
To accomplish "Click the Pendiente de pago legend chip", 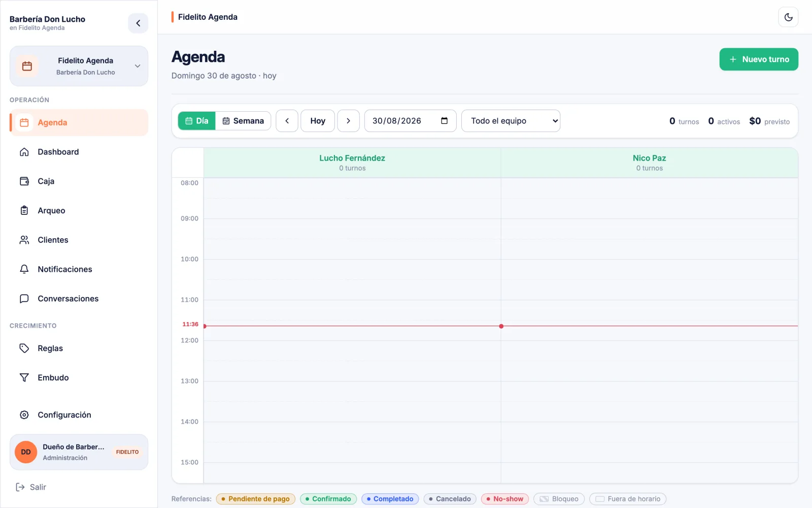I will point(256,499).
